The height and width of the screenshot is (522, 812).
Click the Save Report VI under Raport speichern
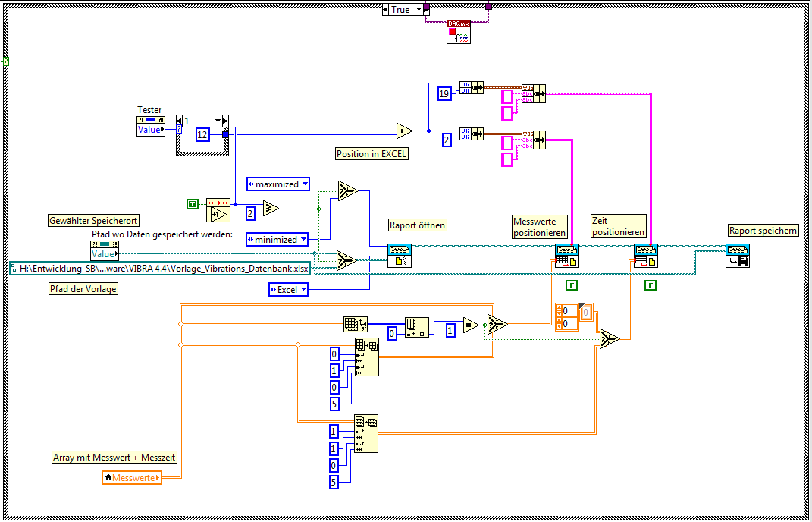coord(738,256)
